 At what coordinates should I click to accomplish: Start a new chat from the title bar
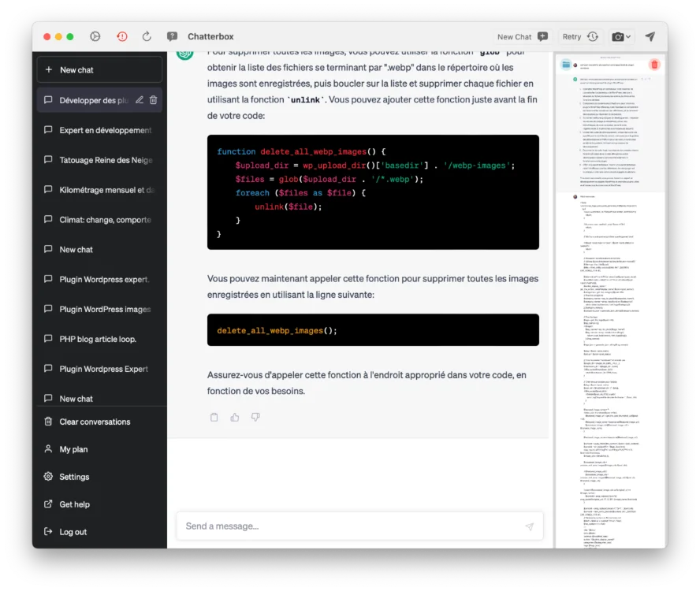click(x=523, y=36)
